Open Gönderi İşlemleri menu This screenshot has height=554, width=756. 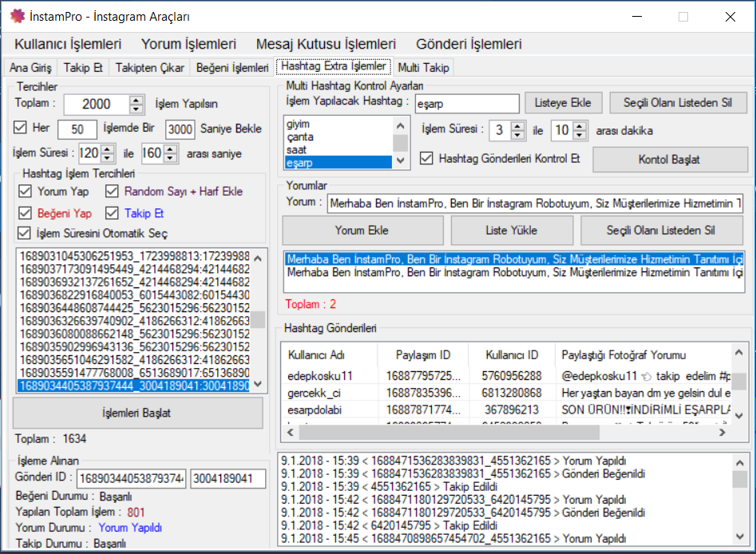pos(469,44)
